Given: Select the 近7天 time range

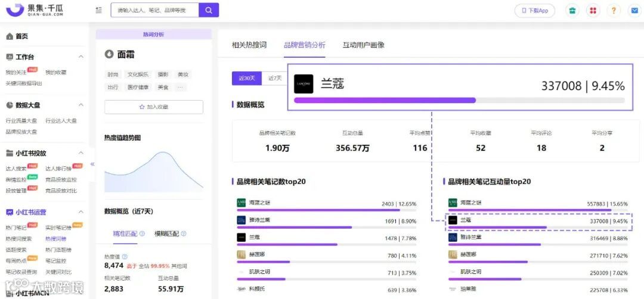Looking at the screenshot, I should [x=274, y=78].
